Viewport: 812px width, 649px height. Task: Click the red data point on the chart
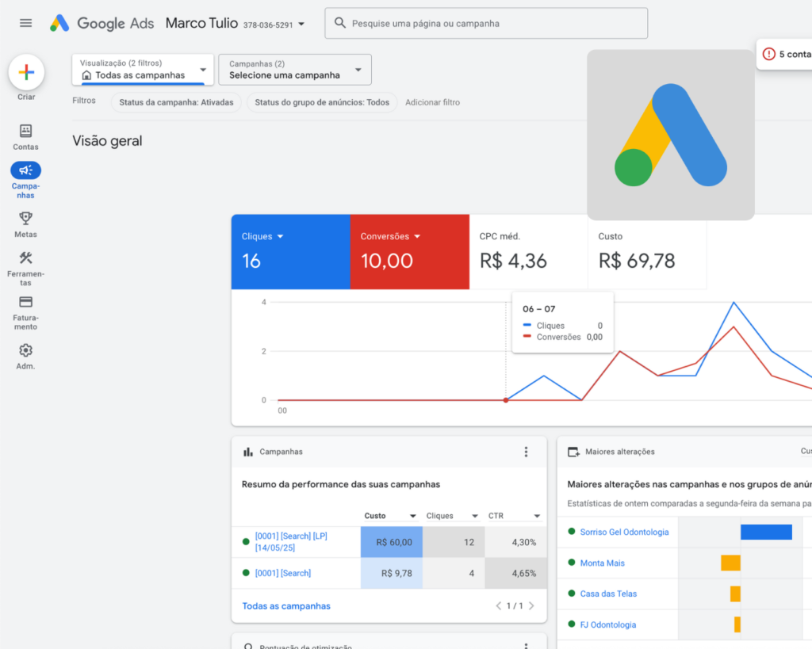point(506,400)
